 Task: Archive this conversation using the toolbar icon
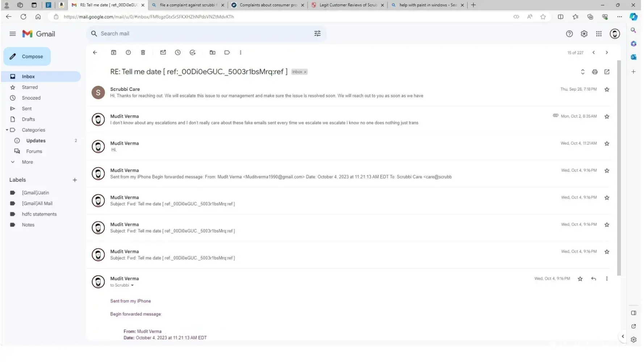tap(113, 52)
